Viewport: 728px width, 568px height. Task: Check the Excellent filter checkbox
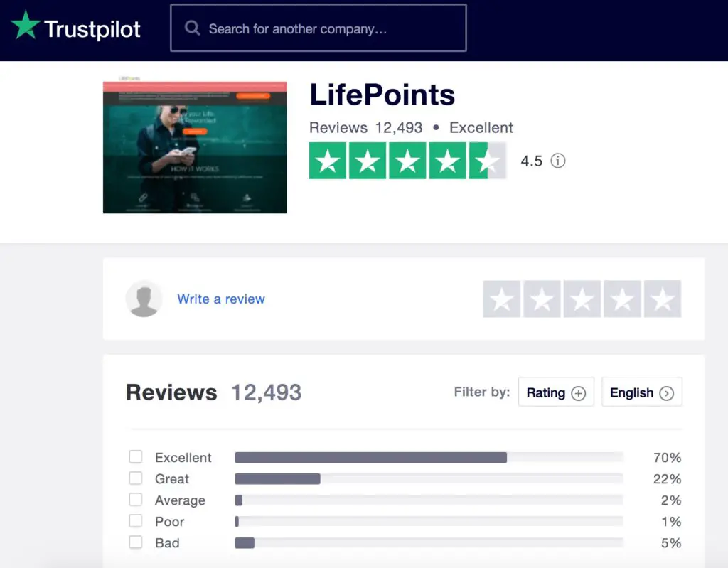point(136,456)
